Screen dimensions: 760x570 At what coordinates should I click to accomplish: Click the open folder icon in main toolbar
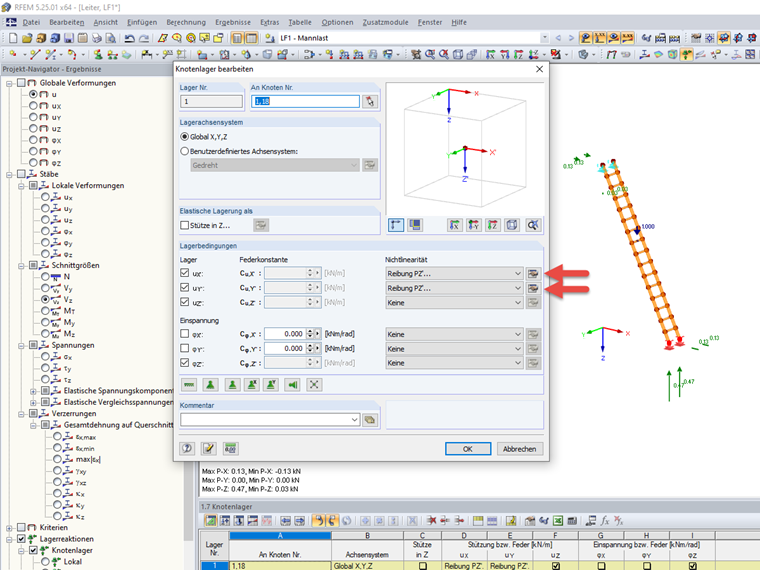27,38
